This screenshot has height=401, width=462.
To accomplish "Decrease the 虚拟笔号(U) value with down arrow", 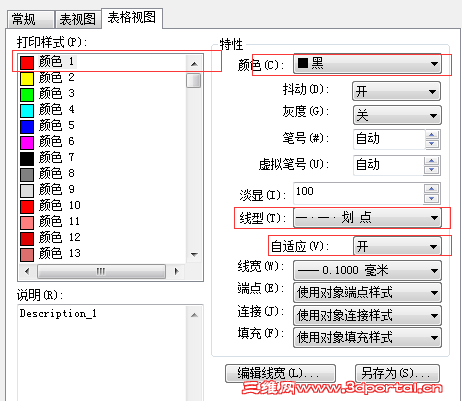I will tap(432, 170).
